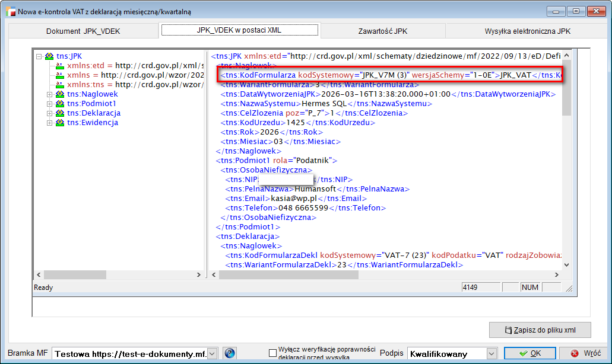
Task: Open the Wysyłka elektroniczna JPK tab
Action: click(527, 31)
